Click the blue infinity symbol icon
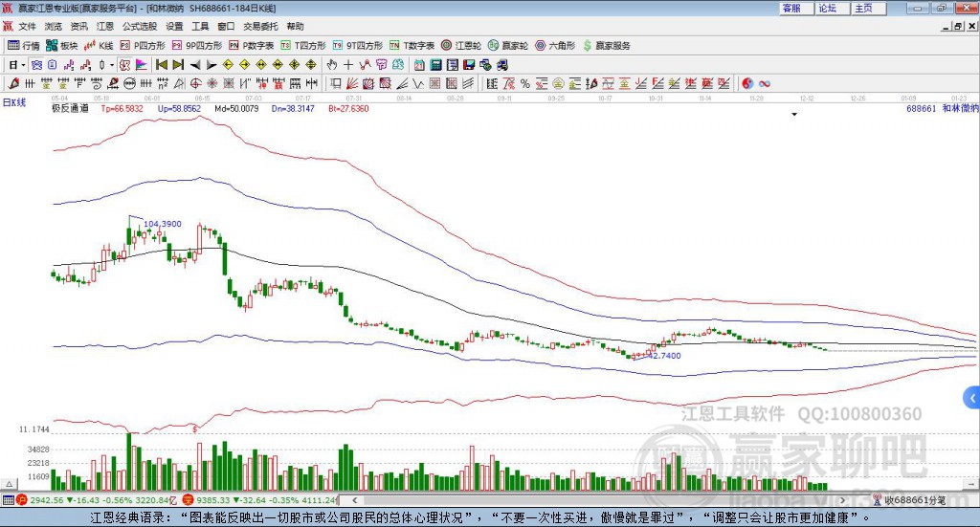980x527 pixels. (x=765, y=83)
